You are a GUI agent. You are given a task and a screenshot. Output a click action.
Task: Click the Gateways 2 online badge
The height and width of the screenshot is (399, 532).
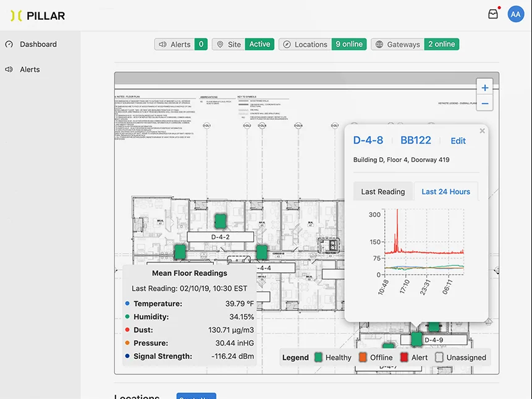pos(441,44)
